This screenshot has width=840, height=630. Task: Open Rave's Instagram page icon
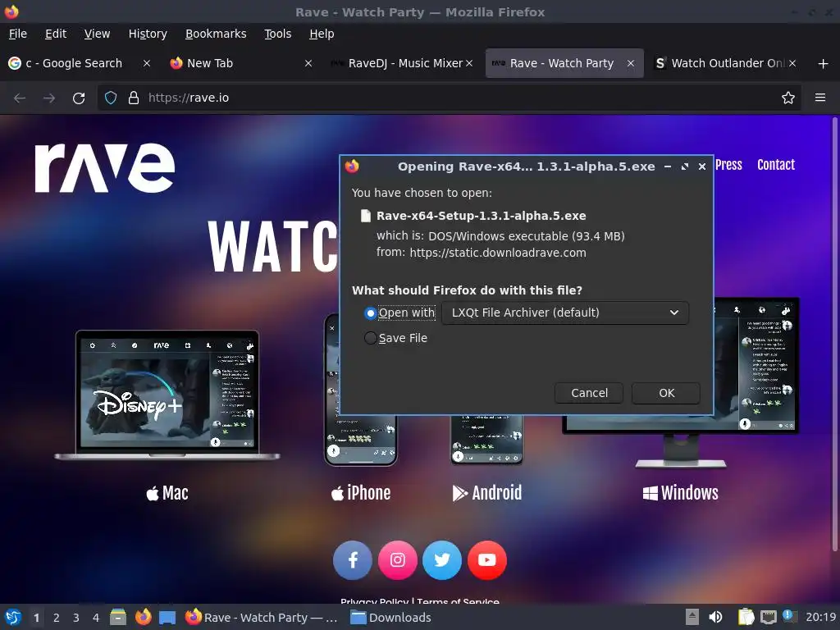398,560
